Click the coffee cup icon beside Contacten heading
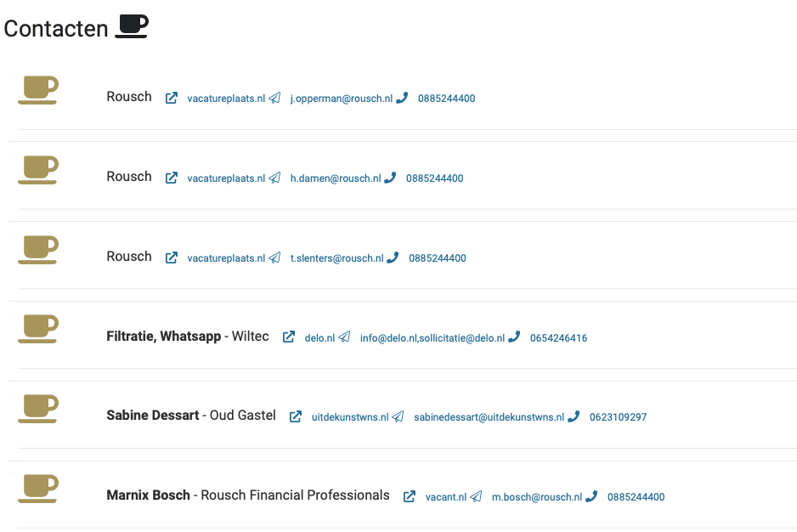Viewport: 797px width, 532px height. 132,26
